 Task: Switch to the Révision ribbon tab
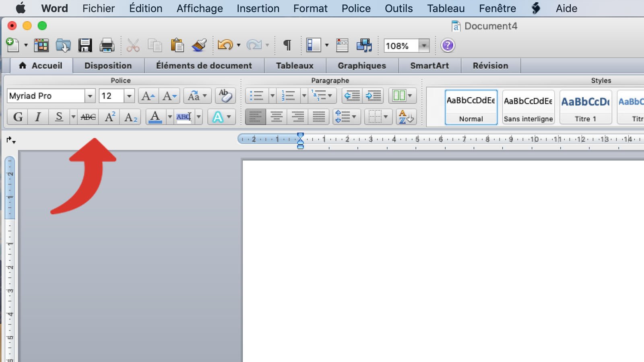491,66
